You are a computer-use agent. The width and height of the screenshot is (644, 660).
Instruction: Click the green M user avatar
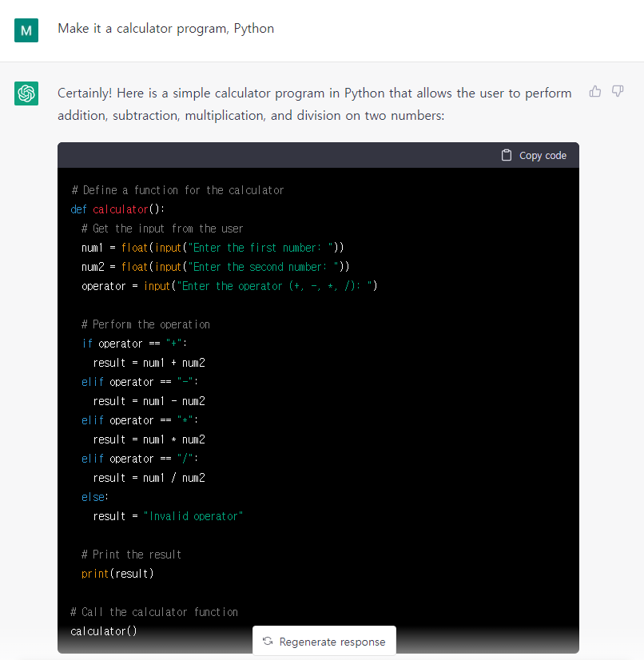point(26,30)
